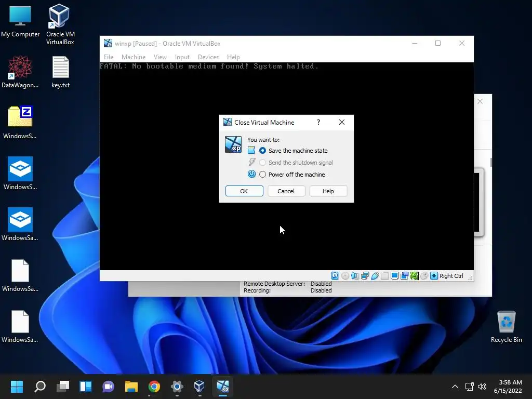Click the winxp VM icon in dialog
Image resolution: width=532 pixels, height=399 pixels.
pos(233,144)
